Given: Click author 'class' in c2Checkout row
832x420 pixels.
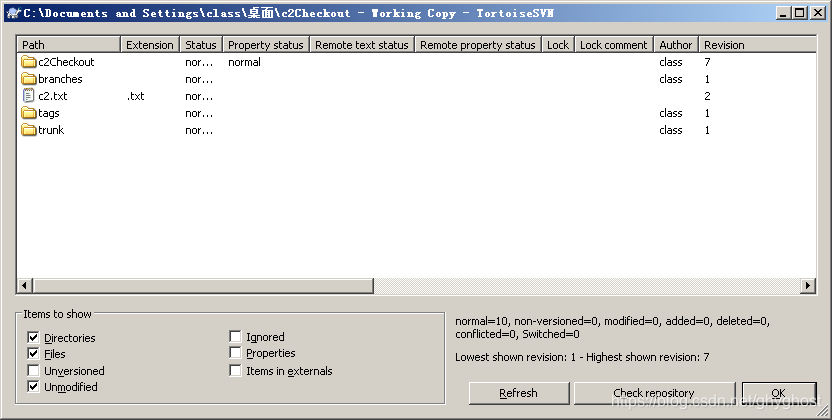Looking at the screenshot, I should [x=671, y=62].
